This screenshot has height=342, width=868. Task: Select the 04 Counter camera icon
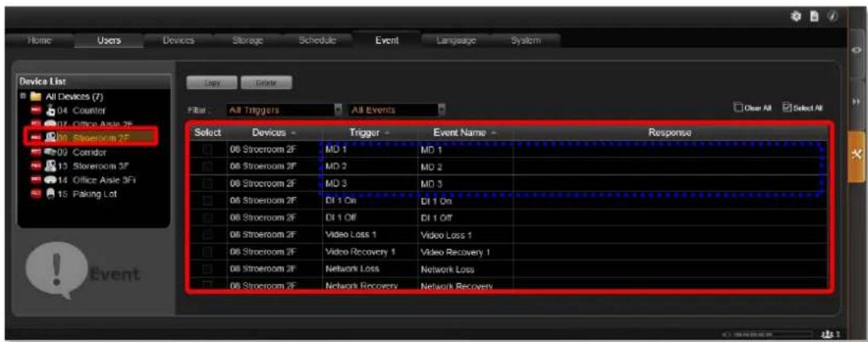[40, 110]
